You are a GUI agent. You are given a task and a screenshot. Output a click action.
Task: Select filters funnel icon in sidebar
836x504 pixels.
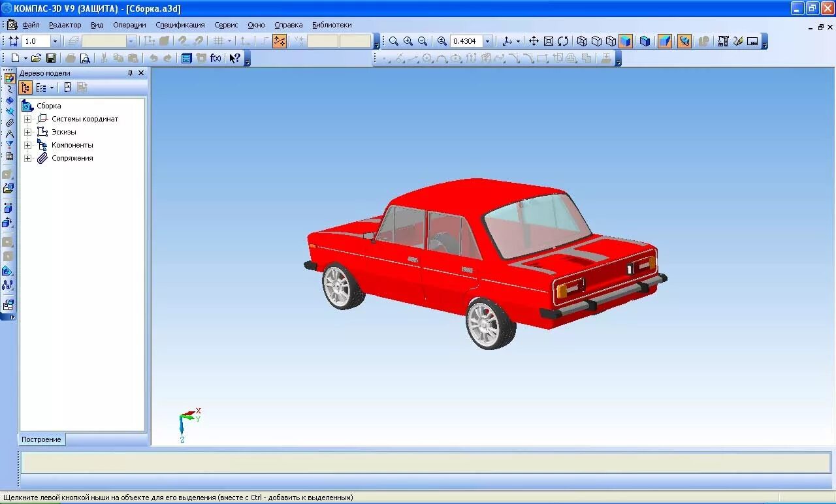coord(9,145)
